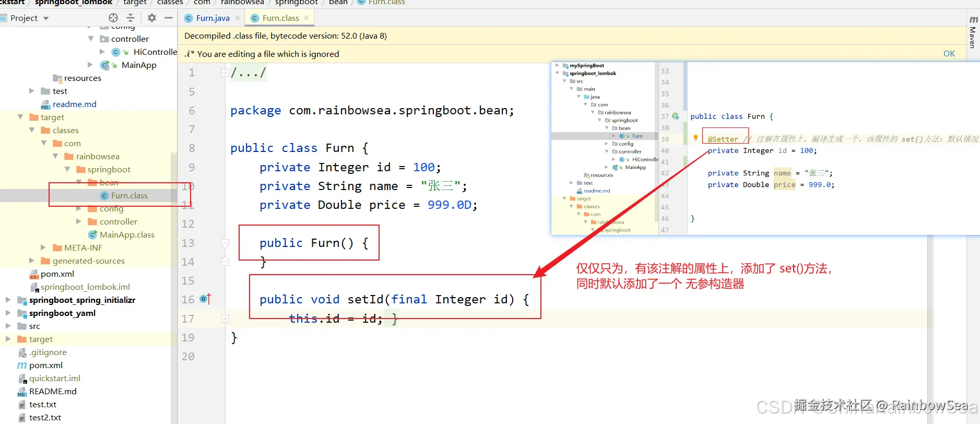Select springboot_lombok.iml file
Viewport: 980px width, 424px height.
coord(85,287)
